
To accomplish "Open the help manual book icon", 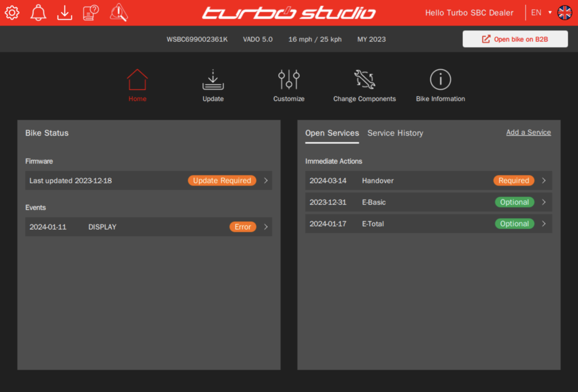I will pyautogui.click(x=91, y=12).
